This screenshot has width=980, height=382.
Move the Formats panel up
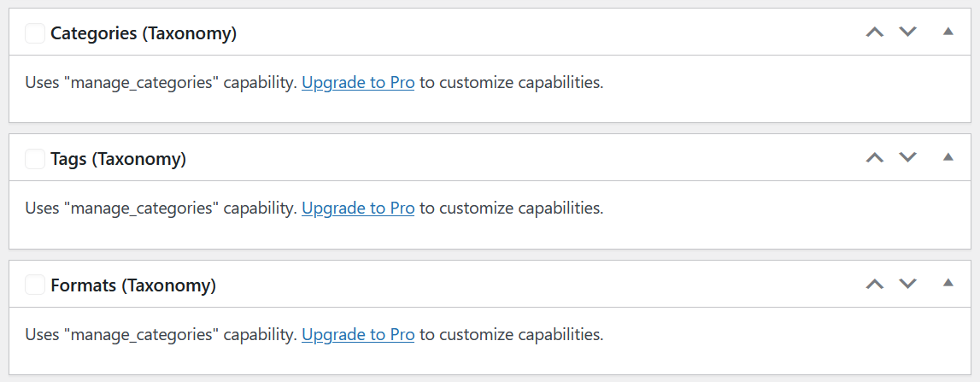pos(874,284)
